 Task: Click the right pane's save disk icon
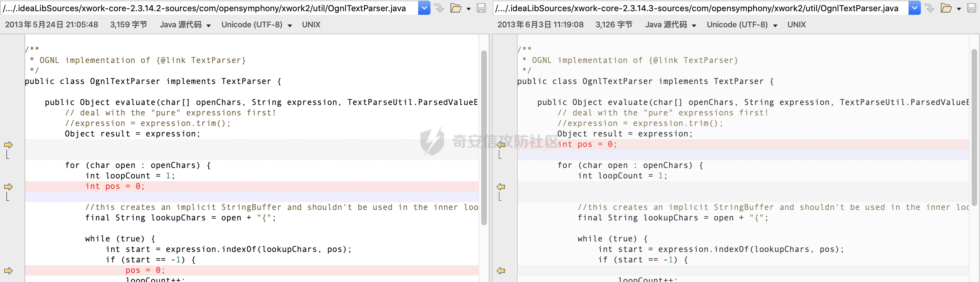coord(971,8)
